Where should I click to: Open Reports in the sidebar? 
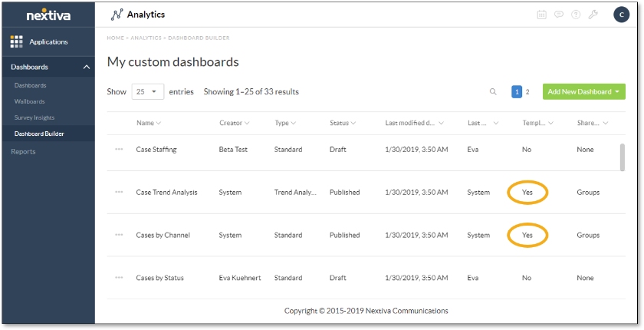click(x=23, y=152)
